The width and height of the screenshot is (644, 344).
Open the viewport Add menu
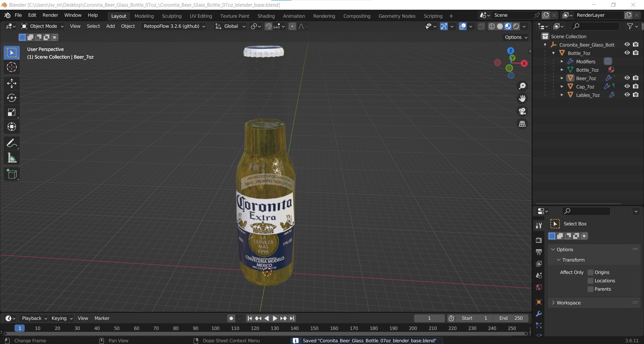pos(110,26)
